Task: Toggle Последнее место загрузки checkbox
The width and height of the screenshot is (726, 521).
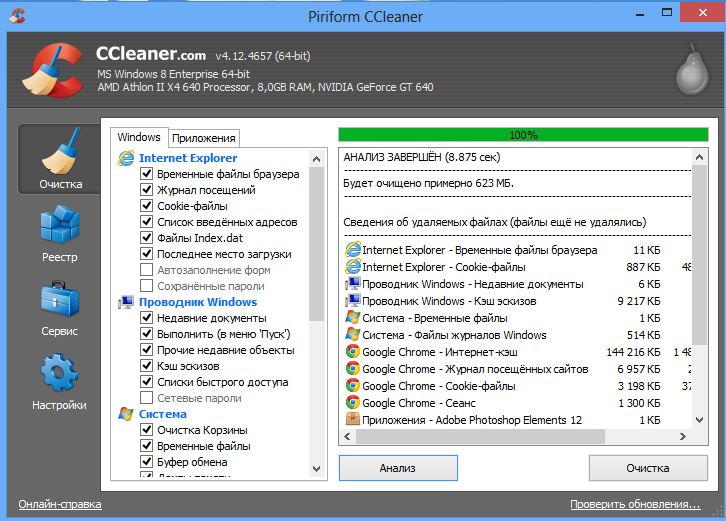Action: 146,253
